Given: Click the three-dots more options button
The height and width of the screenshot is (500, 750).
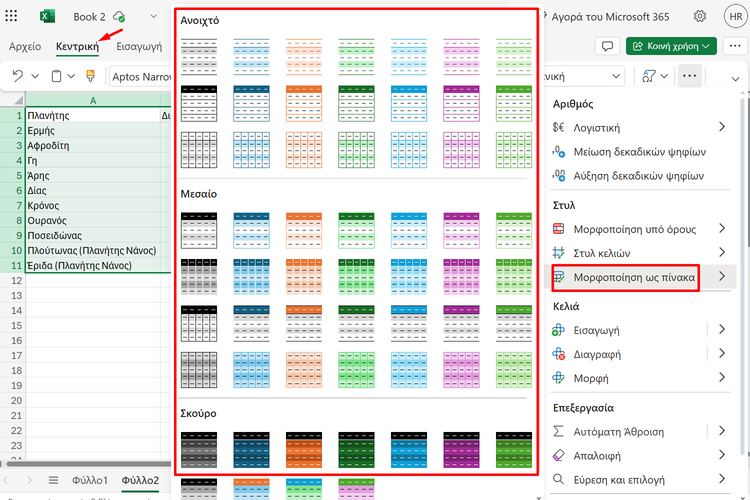Looking at the screenshot, I should point(689,76).
